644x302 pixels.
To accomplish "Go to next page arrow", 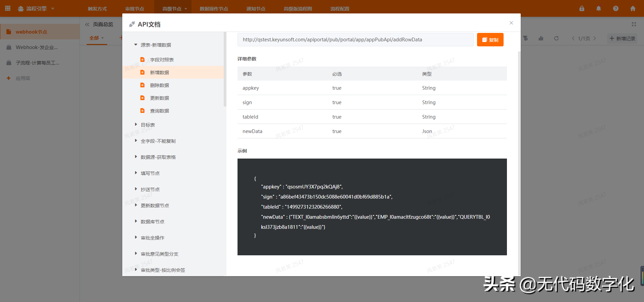I will point(595,38).
